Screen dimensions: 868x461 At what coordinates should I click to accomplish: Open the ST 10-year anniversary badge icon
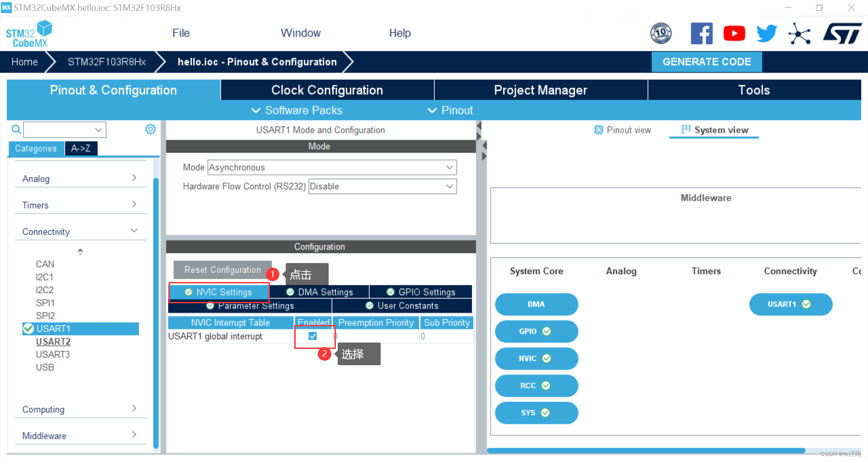point(660,33)
